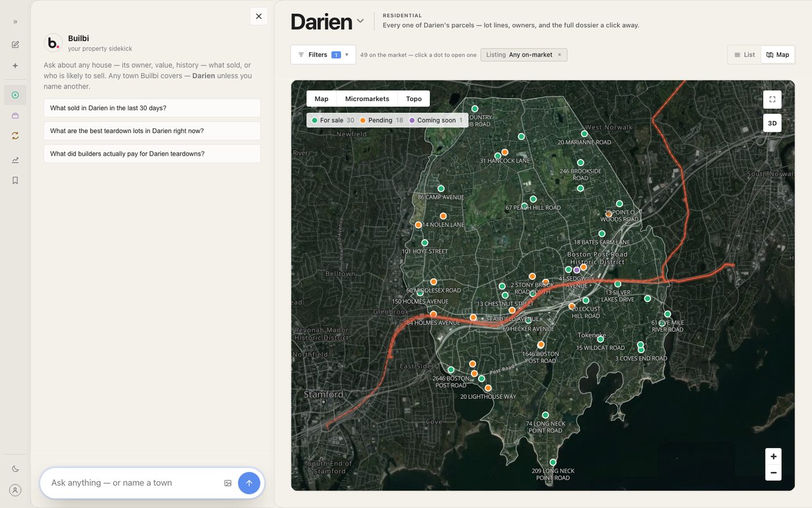Open the user account icon
Screen dimensions: 812x508
(x=15, y=490)
